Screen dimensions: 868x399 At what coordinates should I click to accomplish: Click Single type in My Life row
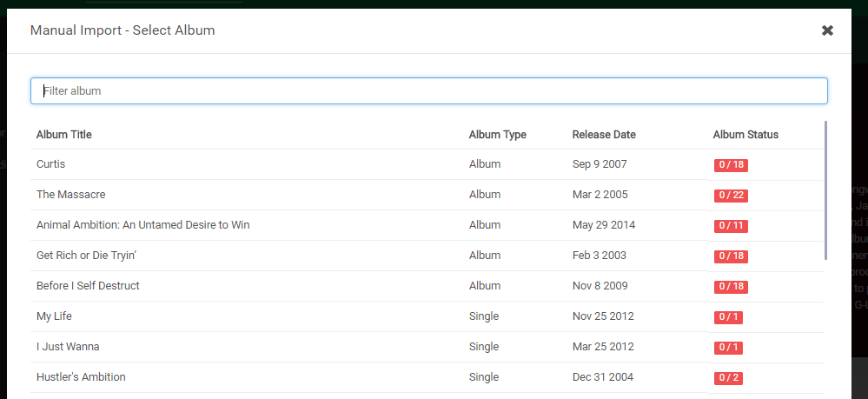pos(484,316)
